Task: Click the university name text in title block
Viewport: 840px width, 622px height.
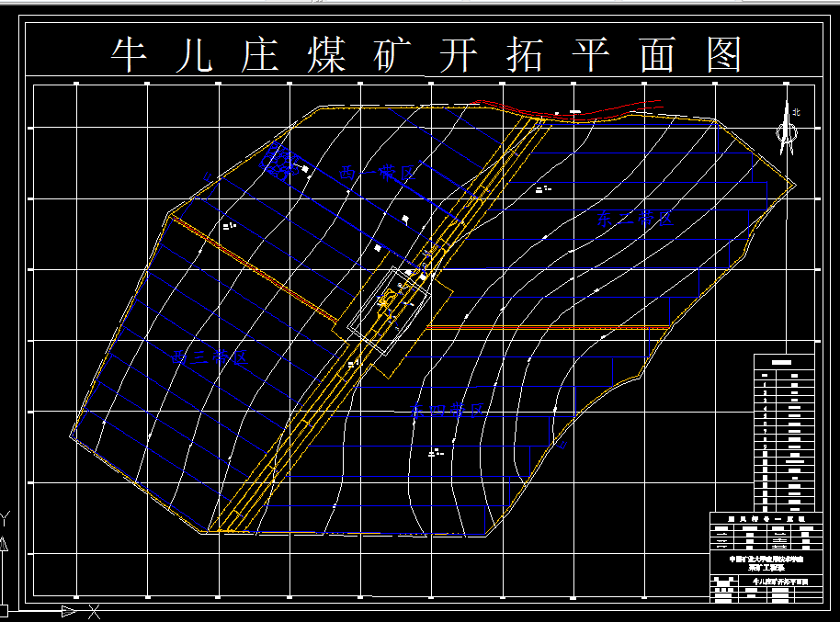Action: click(766, 560)
